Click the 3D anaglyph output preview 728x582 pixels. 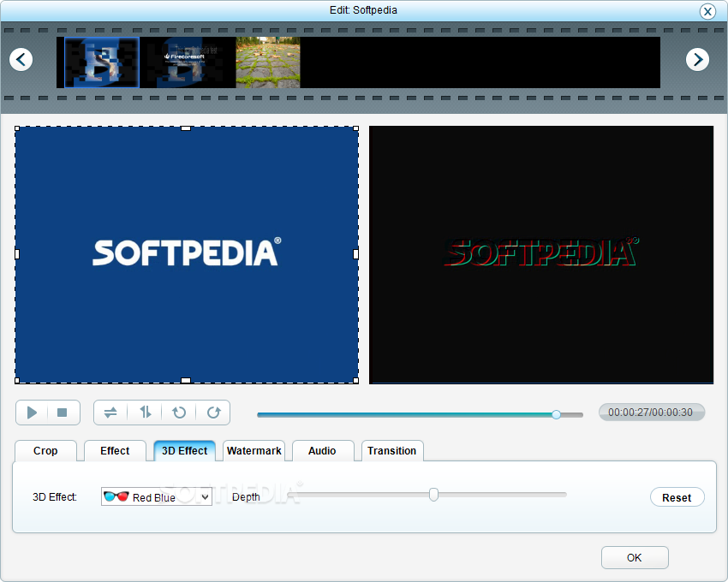tap(541, 255)
